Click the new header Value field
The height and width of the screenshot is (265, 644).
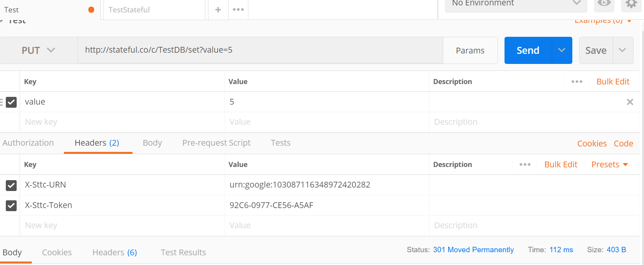(x=327, y=225)
